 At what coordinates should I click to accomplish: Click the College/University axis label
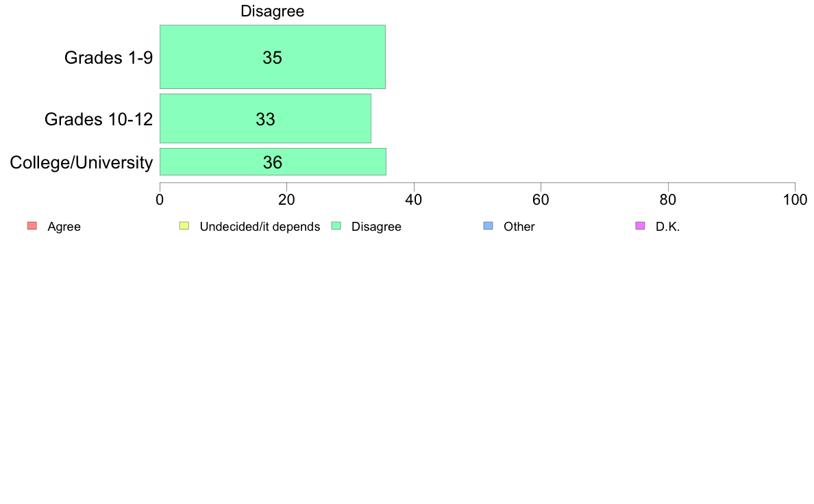(x=82, y=162)
